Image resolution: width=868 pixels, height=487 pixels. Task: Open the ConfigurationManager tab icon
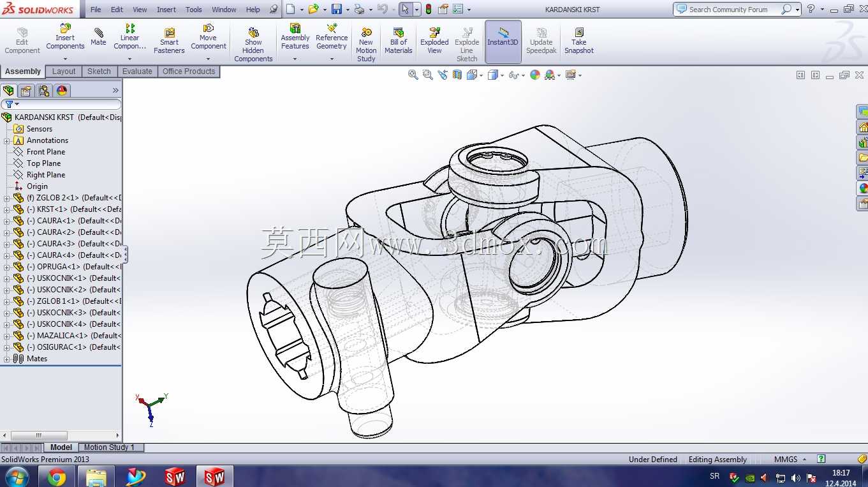pos(44,91)
